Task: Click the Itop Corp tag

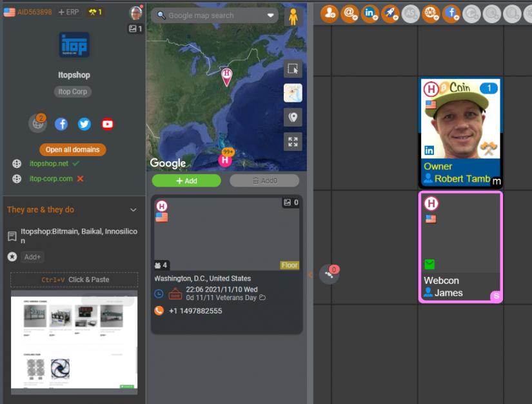Action: coord(73,92)
